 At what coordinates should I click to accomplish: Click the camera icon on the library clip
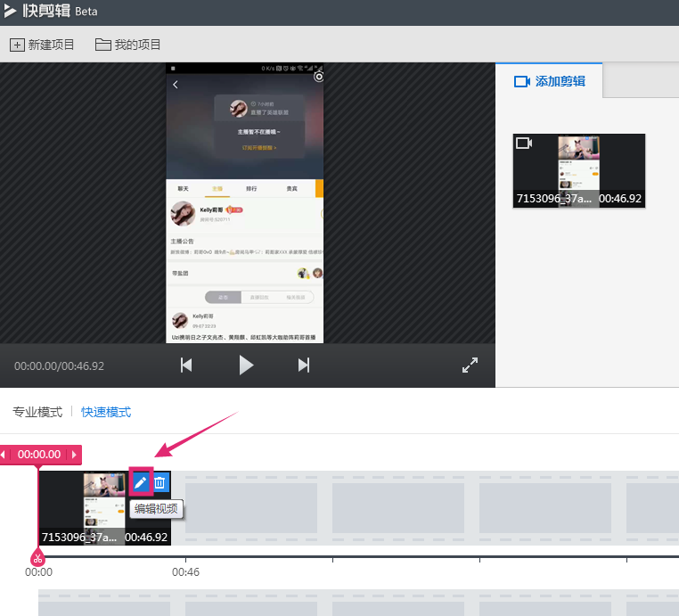(524, 143)
